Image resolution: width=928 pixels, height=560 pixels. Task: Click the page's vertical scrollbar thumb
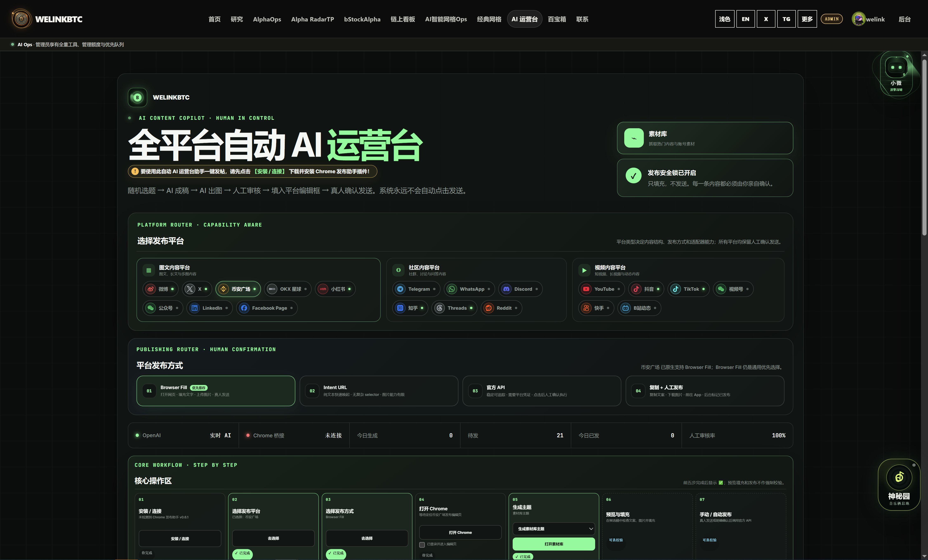click(924, 147)
